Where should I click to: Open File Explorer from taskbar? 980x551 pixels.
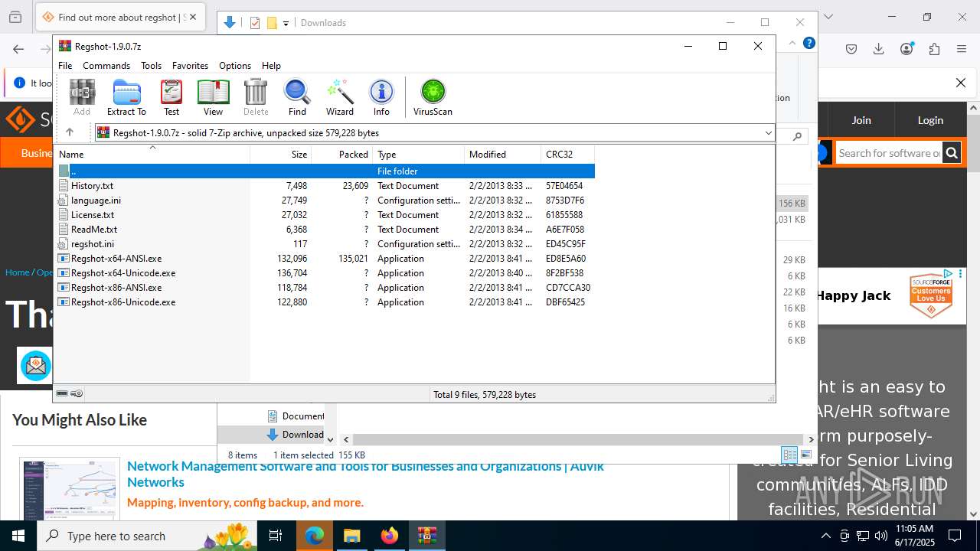coord(352,536)
